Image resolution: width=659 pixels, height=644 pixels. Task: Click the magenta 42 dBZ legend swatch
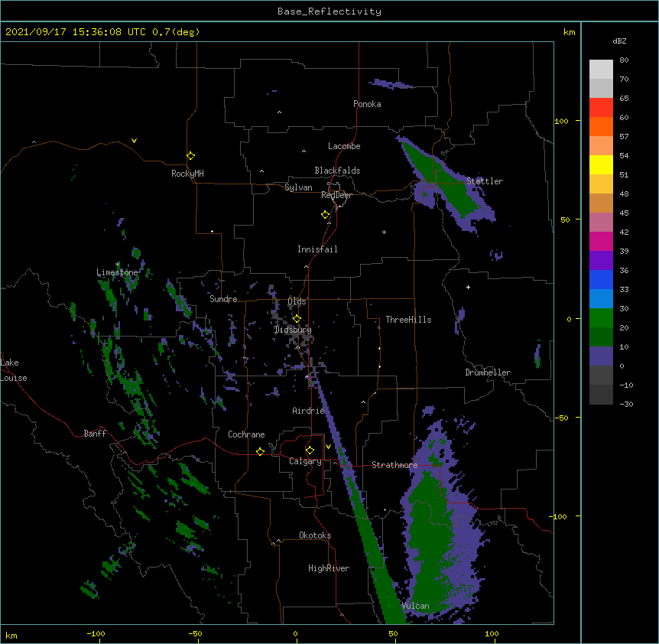pos(601,241)
